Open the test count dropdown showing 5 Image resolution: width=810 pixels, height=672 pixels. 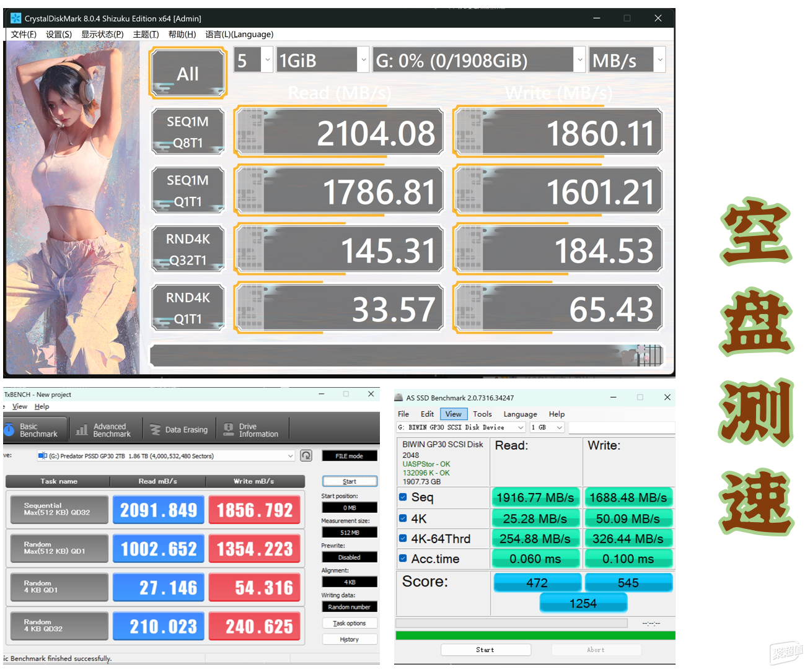click(x=253, y=60)
